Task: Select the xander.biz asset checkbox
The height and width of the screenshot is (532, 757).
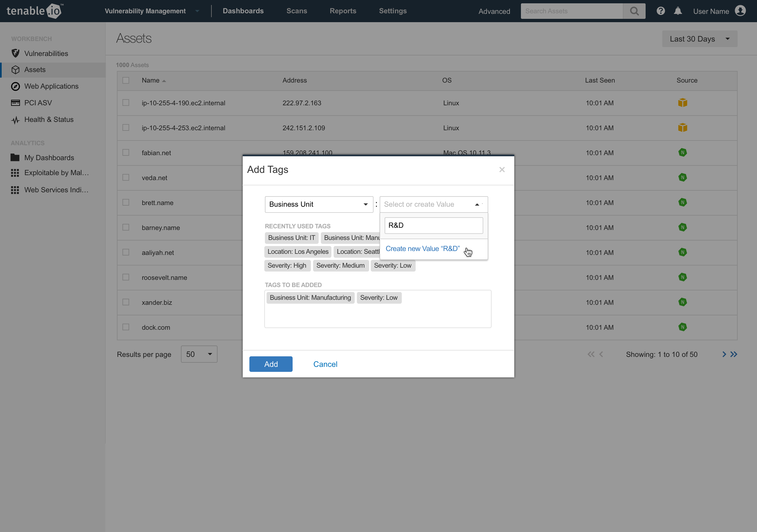Action: (x=126, y=302)
